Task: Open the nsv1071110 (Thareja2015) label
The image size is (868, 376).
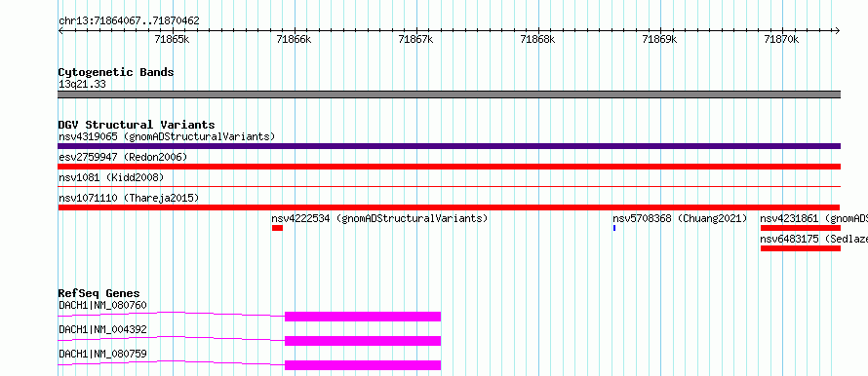Action: (x=129, y=198)
